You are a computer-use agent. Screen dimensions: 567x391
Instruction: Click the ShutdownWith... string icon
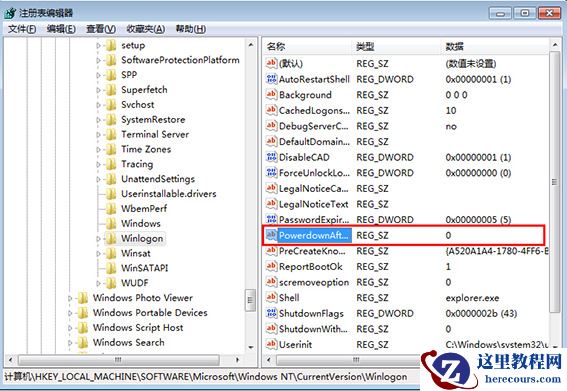coord(271,328)
